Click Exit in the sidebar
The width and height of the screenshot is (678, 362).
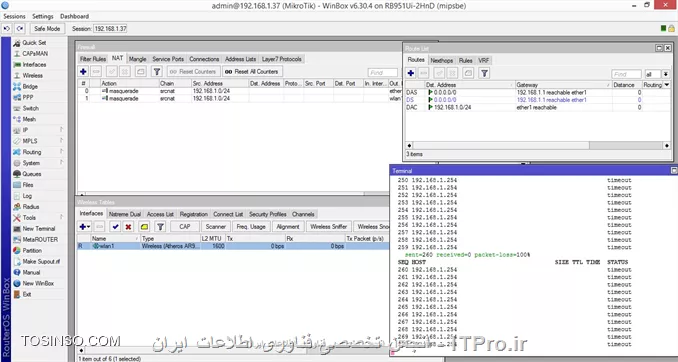27,294
